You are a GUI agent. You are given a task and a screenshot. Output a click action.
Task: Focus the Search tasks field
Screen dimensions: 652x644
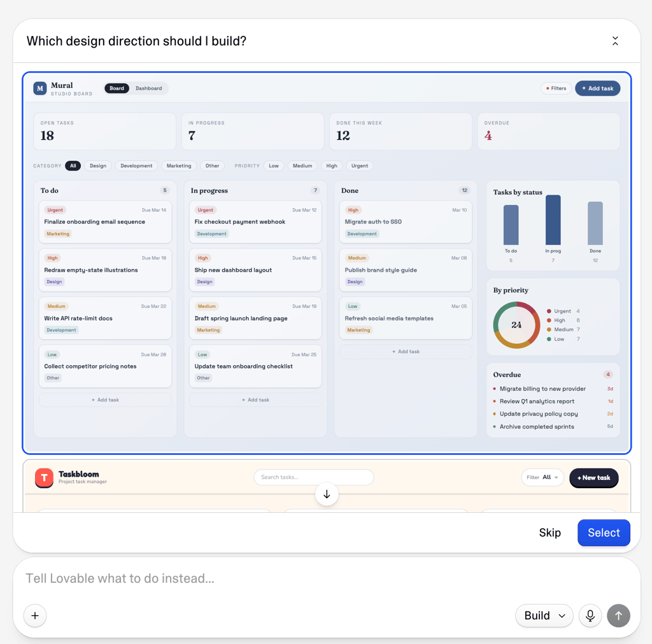pyautogui.click(x=313, y=477)
